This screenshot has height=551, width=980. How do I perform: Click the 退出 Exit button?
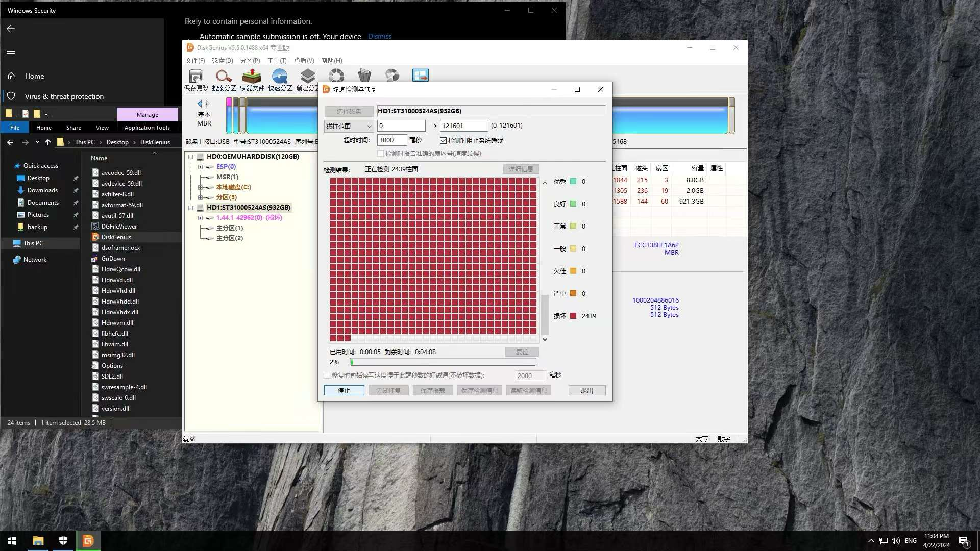(586, 391)
